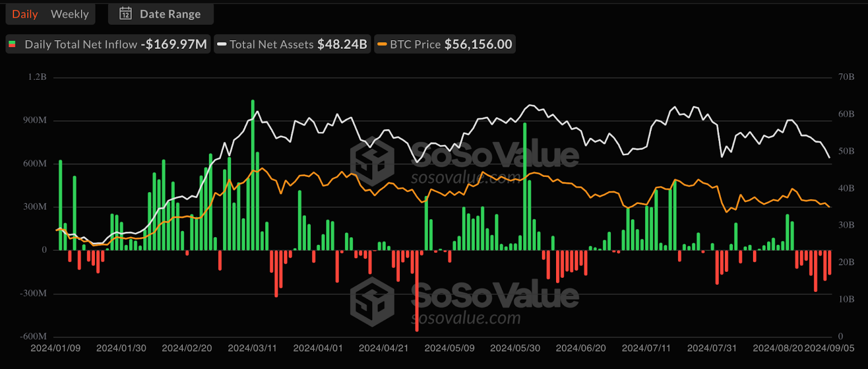
Task: Click the orange BTC Price legend swatch
Action: pyautogui.click(x=382, y=44)
